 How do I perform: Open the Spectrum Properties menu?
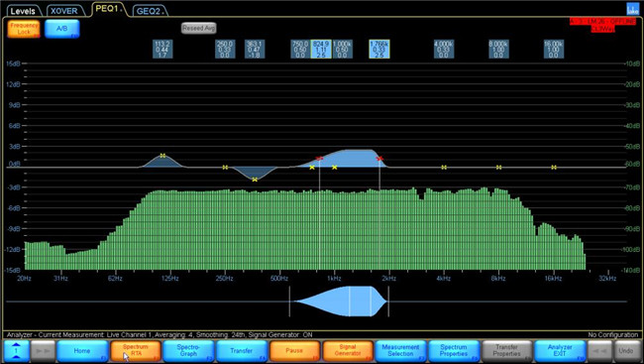[x=454, y=351]
